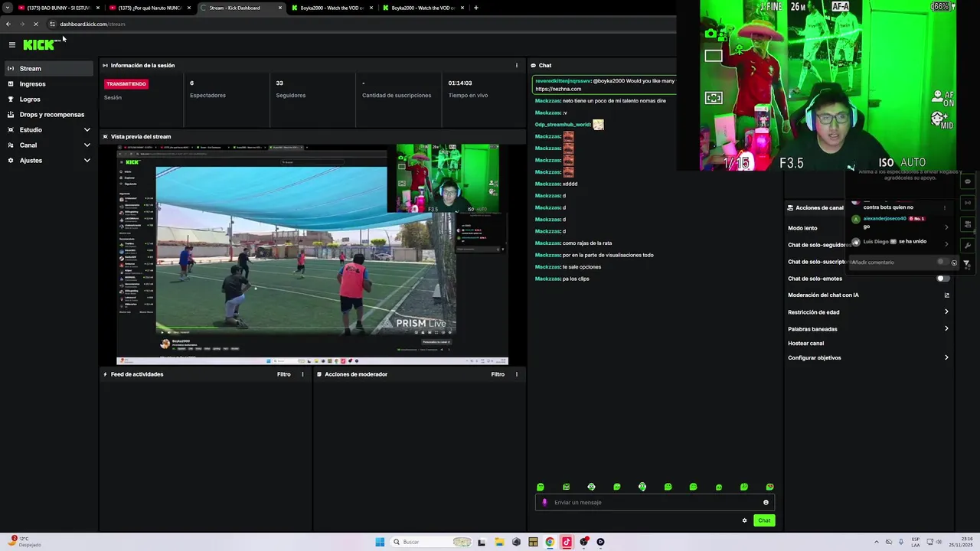This screenshot has height=551, width=980.
Task: Click the wrench tool icon in overlay sidebar
Action: click(968, 246)
